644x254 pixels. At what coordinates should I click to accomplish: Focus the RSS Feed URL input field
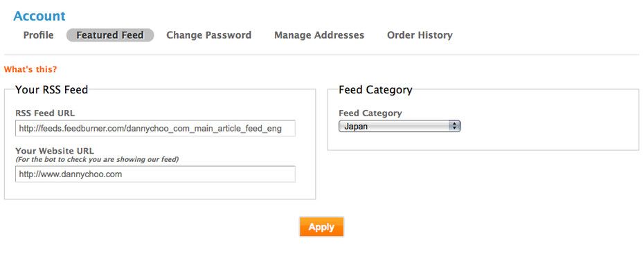click(x=155, y=129)
